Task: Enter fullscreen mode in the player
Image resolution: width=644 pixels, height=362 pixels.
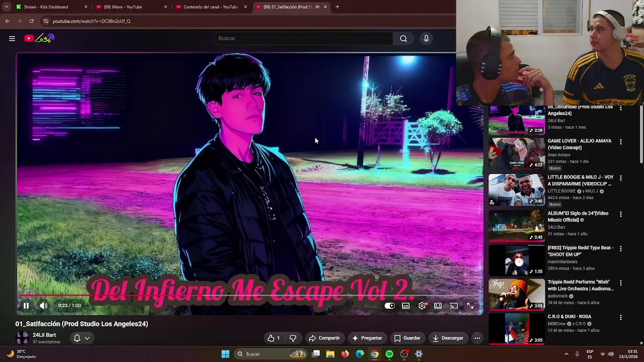Action: pyautogui.click(x=470, y=306)
